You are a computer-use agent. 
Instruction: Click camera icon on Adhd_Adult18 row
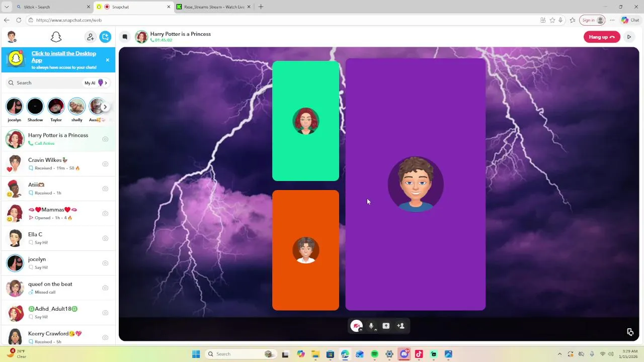105,313
